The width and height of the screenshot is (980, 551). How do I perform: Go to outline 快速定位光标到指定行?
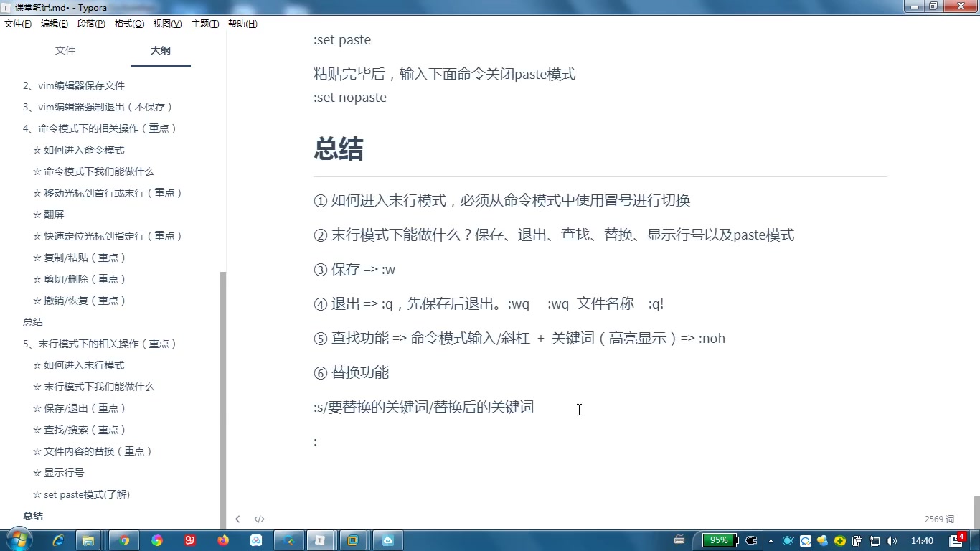pos(108,236)
